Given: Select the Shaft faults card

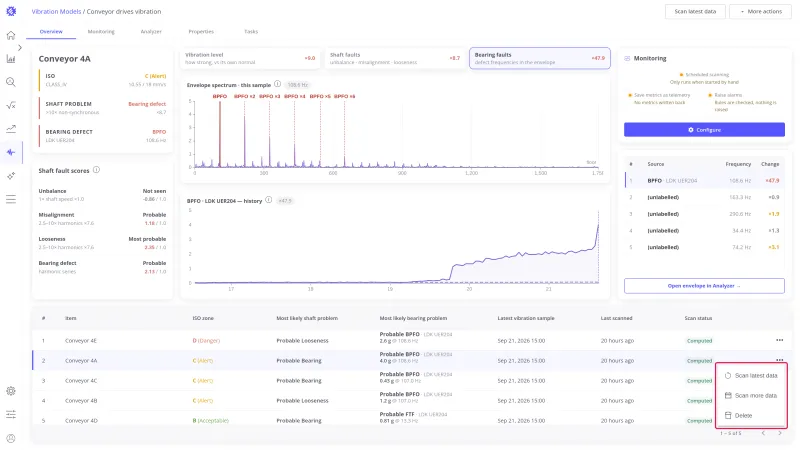Looking at the screenshot, I should click(395, 58).
